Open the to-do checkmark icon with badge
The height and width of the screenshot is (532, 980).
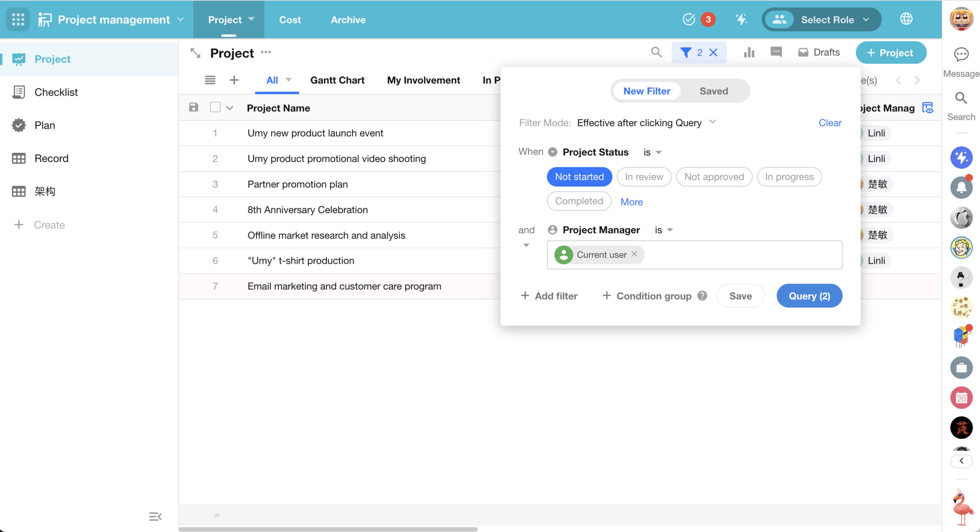coord(689,20)
